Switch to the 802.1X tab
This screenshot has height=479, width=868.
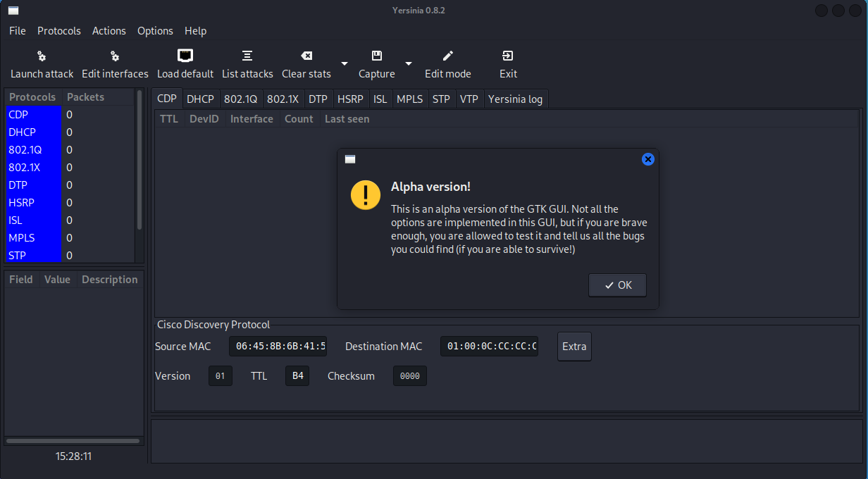pyautogui.click(x=283, y=99)
